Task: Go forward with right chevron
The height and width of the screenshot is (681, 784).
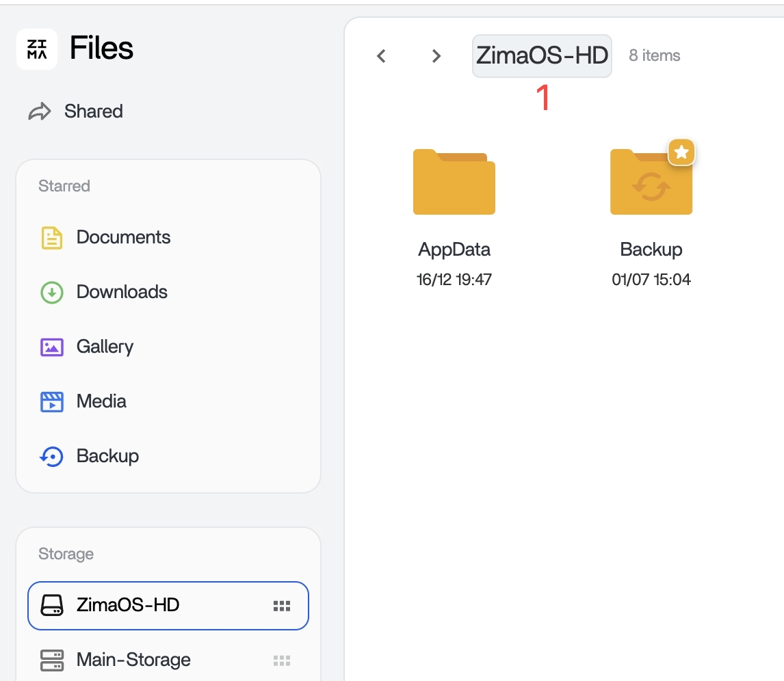Action: point(436,56)
